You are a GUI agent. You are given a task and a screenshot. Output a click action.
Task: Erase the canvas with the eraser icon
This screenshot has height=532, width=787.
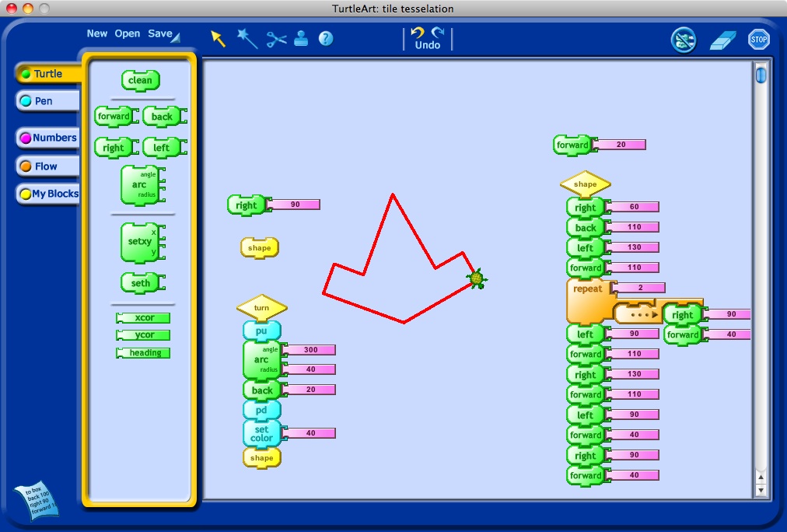(x=722, y=40)
